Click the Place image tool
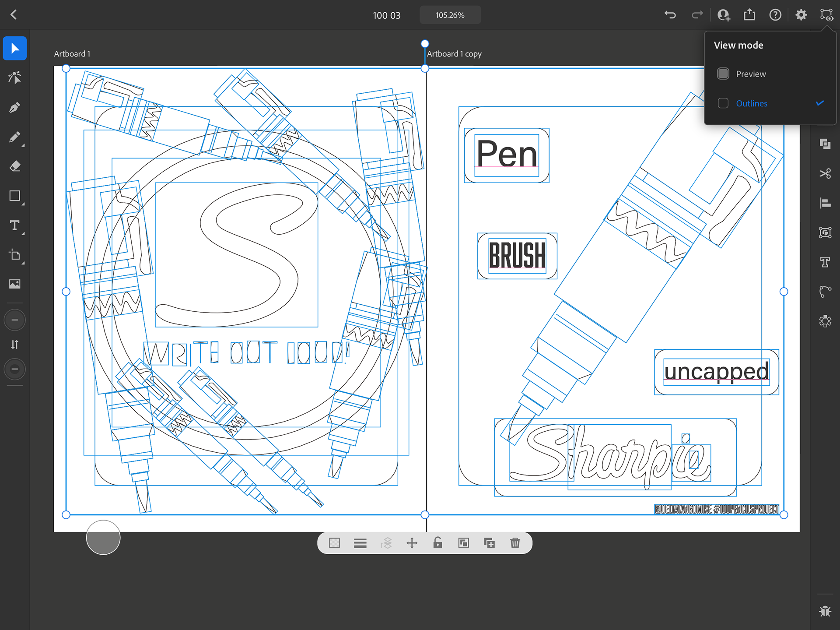 pos(14,284)
